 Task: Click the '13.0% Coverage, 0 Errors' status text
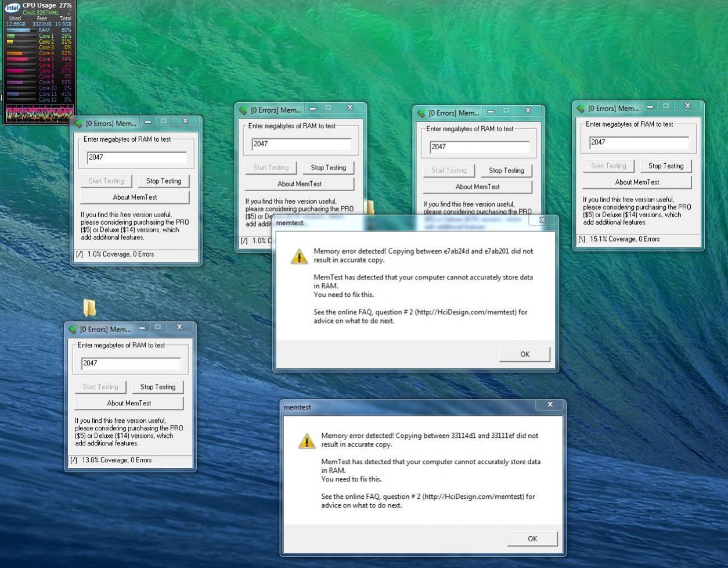pos(116,460)
